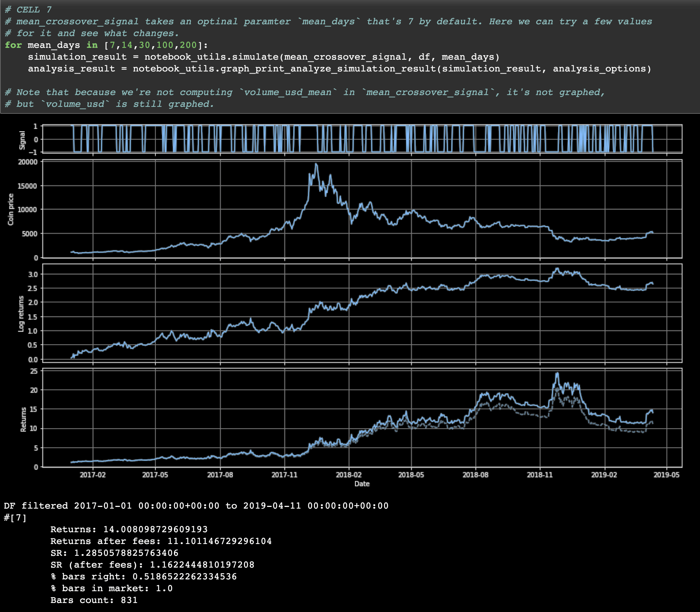Click the '2017-08' date tick label
This screenshot has width=700, height=612.
click(220, 475)
